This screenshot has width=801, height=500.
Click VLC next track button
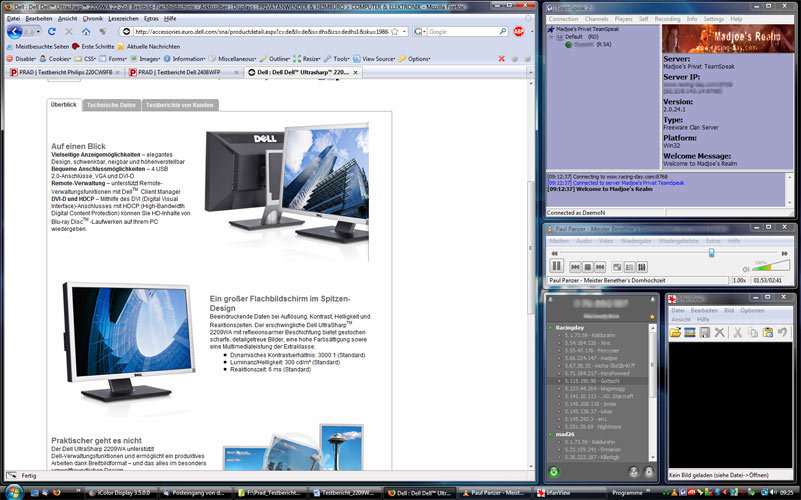pyautogui.click(x=600, y=267)
